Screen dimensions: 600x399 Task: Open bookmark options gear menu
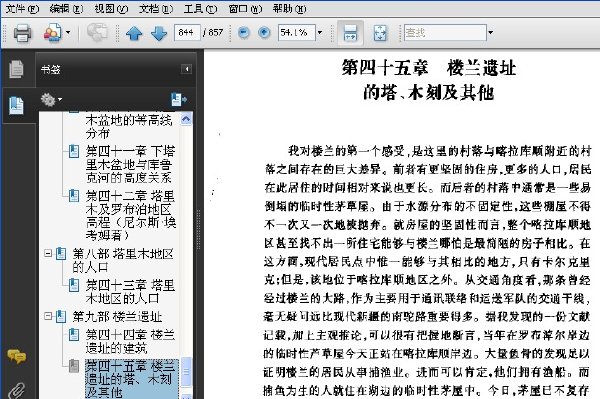(x=51, y=100)
